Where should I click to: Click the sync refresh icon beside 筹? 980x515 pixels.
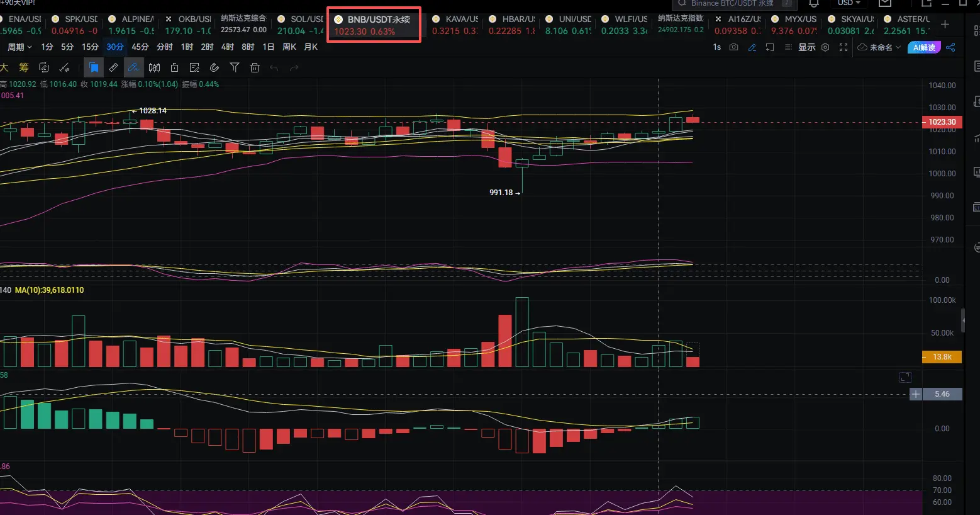coord(44,67)
